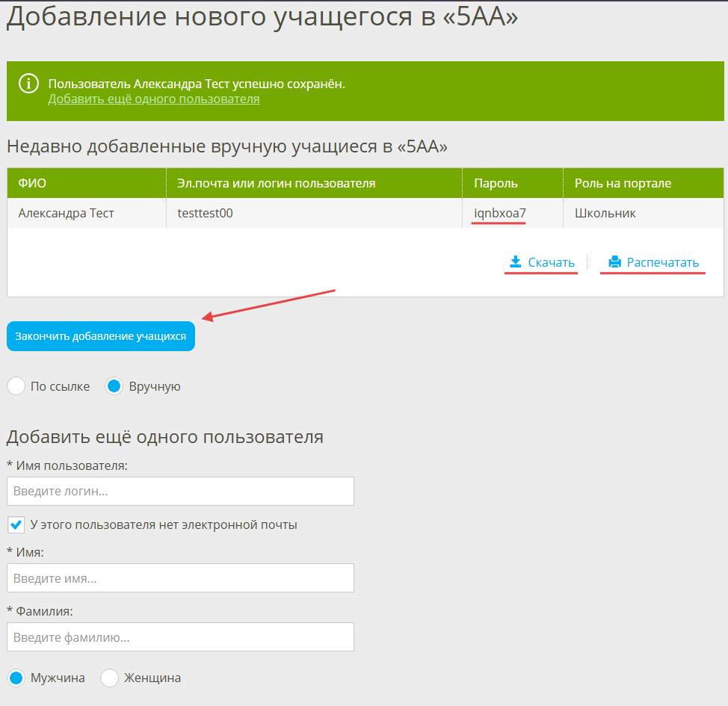The width and height of the screenshot is (728, 706).
Task: Click the Роль на портале column header
Action: pyautogui.click(x=644, y=183)
